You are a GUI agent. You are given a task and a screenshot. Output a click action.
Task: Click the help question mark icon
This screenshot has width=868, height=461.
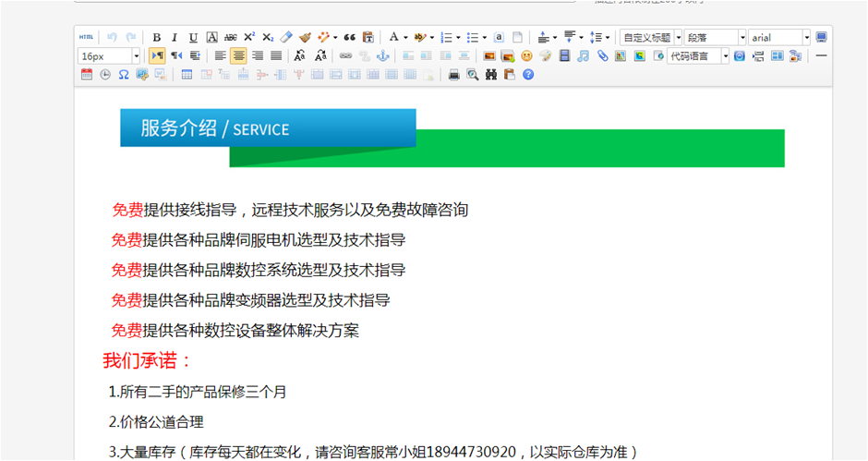click(528, 74)
